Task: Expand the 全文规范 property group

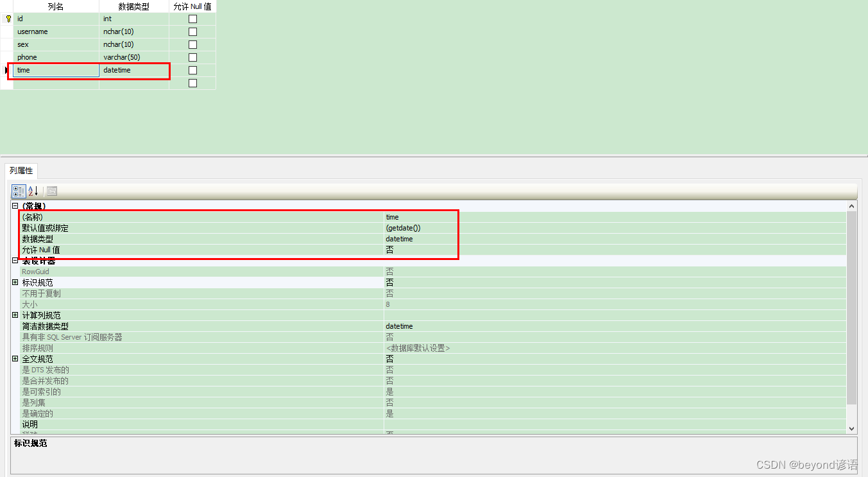Action: (x=15, y=359)
